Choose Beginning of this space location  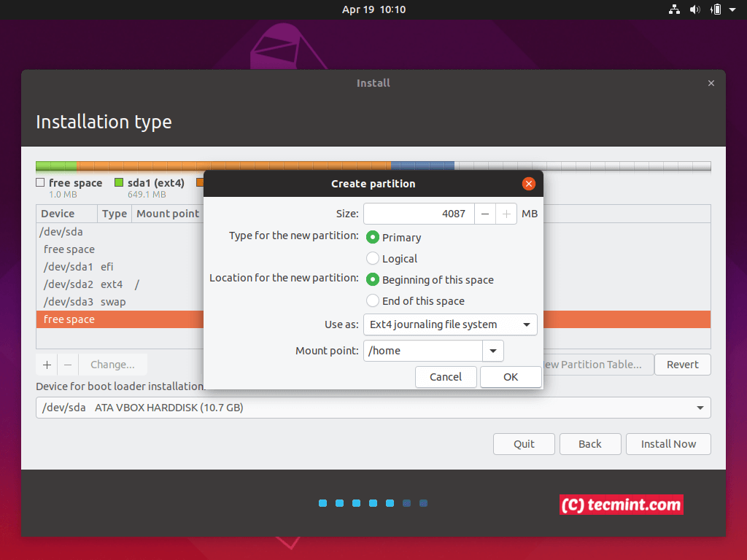point(373,279)
